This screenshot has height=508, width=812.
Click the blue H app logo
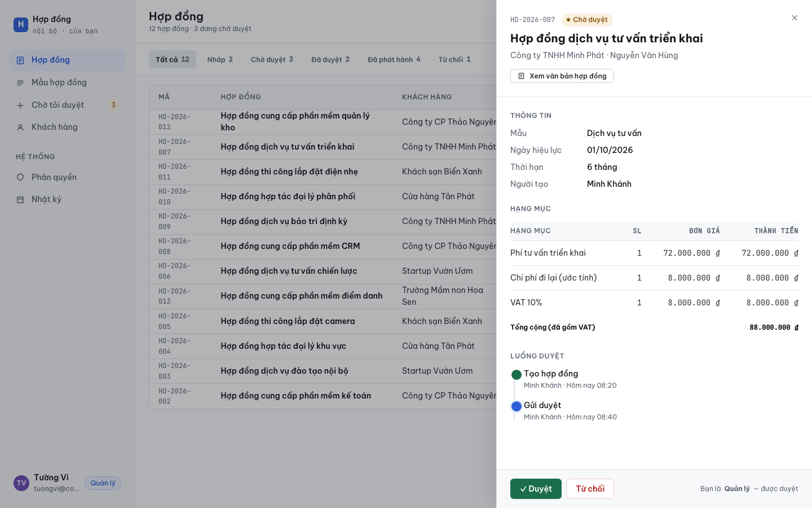[x=21, y=24]
